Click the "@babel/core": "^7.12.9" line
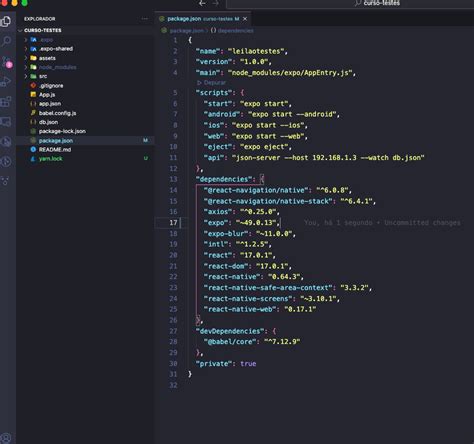474x444 pixels. pos(252,342)
